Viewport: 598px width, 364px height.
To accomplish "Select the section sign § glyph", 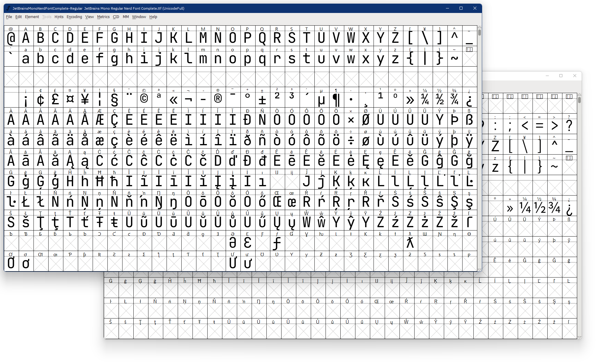I will (115, 97).
